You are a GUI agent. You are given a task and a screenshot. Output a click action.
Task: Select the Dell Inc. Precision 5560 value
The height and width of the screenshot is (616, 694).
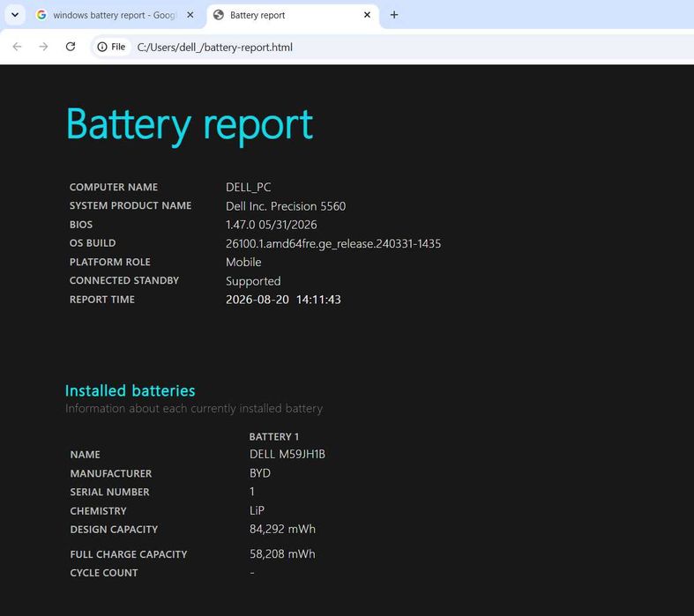[286, 206]
